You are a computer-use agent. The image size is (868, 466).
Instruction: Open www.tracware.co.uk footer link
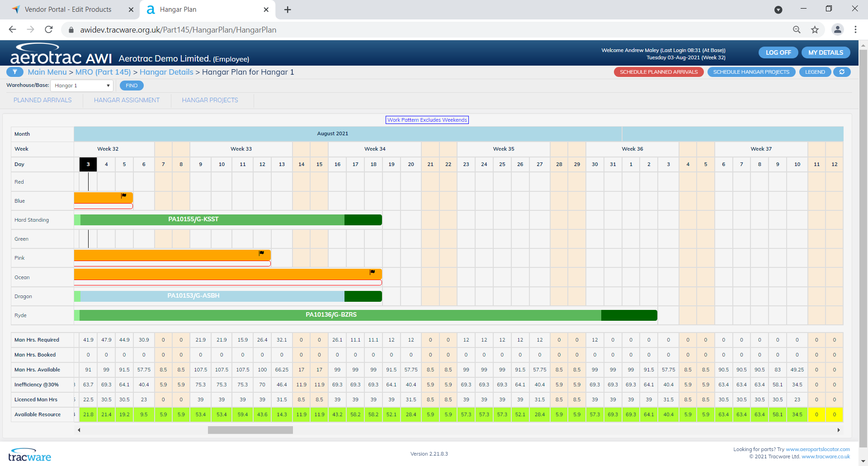pos(826,456)
